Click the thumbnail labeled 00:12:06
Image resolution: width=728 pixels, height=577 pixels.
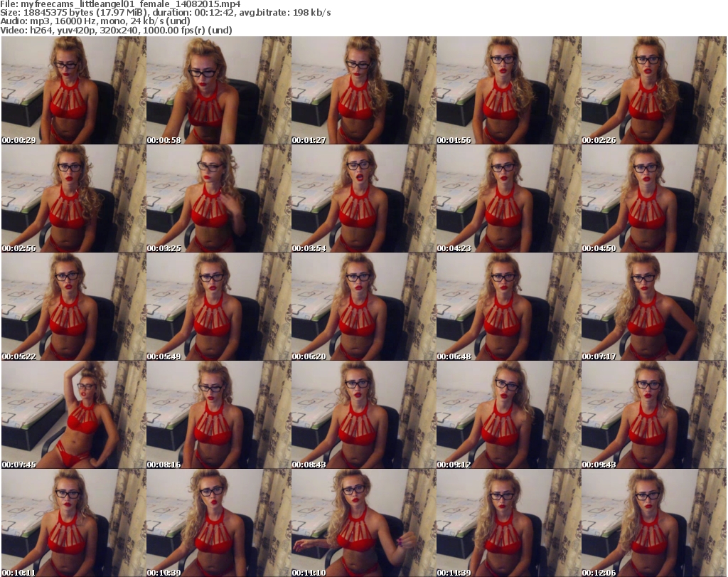tap(654, 523)
